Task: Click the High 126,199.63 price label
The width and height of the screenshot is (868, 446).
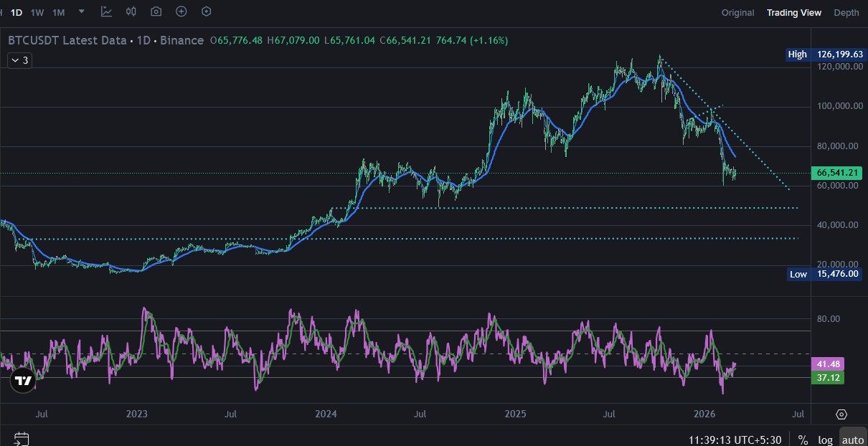Action: (x=824, y=54)
